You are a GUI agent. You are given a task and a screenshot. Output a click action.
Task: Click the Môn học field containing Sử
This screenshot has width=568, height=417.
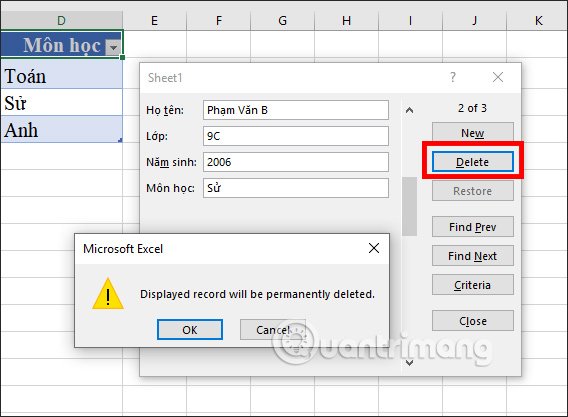click(x=296, y=188)
